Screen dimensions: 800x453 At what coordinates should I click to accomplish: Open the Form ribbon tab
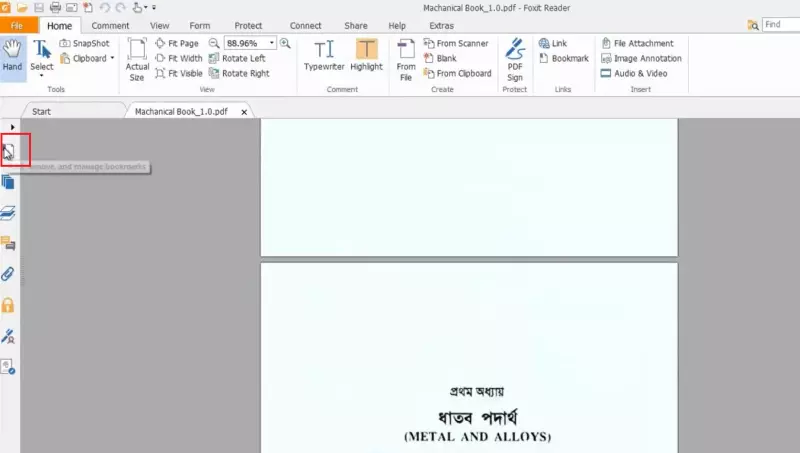199,26
